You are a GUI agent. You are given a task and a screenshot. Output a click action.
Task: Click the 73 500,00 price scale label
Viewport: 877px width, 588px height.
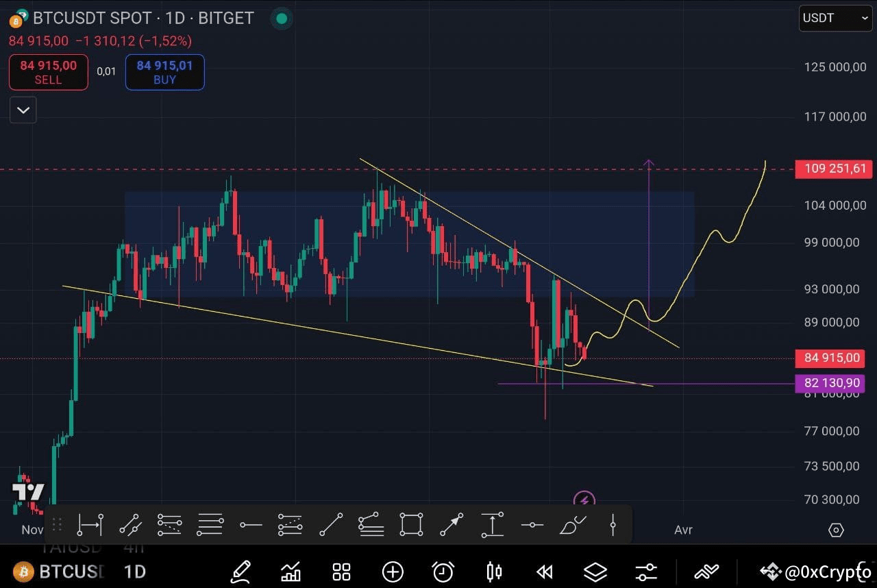pos(831,466)
